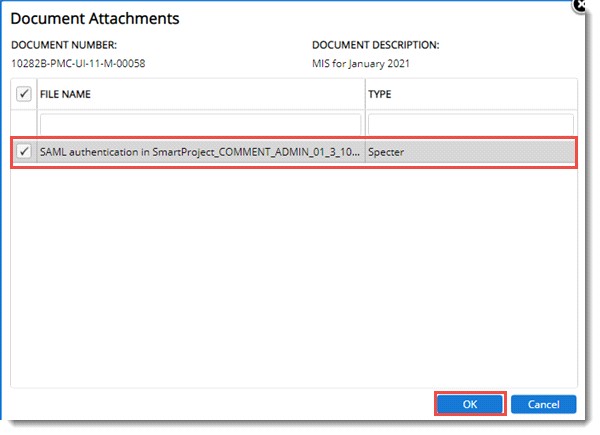
Task: Click the FILE NAME filter input box
Action: pyautogui.click(x=200, y=123)
